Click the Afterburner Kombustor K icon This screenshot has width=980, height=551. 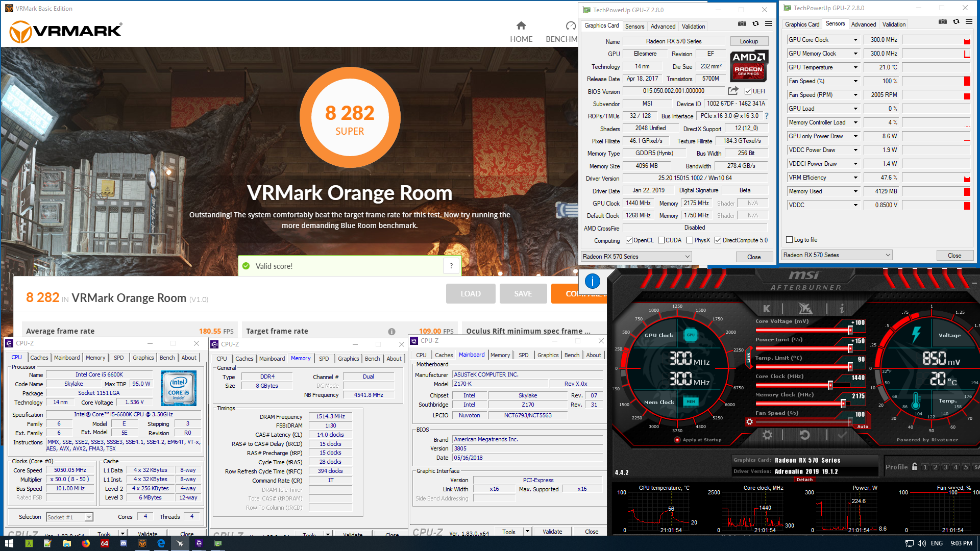[767, 308]
